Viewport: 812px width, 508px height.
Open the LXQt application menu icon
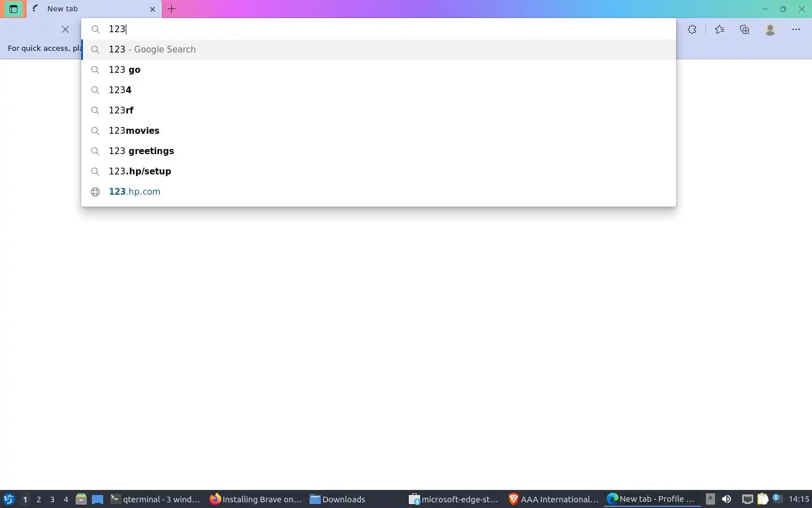coord(8,499)
